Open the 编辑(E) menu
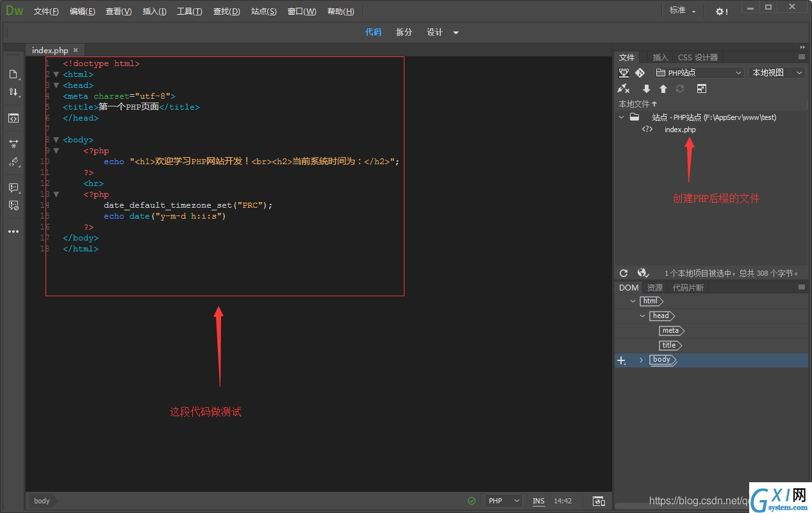This screenshot has width=812, height=513. 82,12
